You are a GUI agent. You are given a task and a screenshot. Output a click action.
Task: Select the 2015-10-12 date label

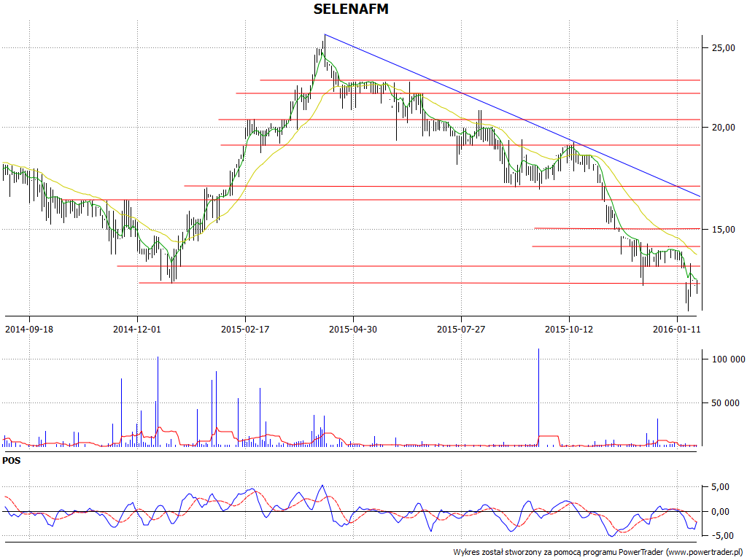[x=569, y=329]
